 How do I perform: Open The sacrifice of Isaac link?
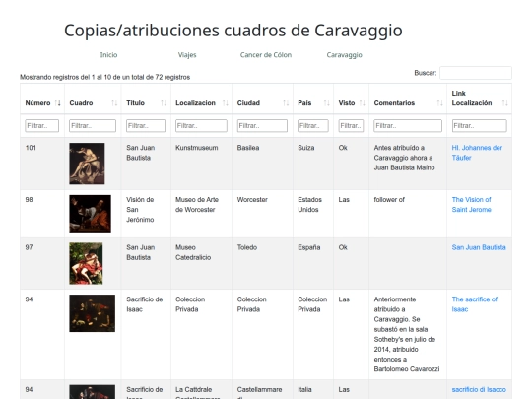[x=474, y=304]
